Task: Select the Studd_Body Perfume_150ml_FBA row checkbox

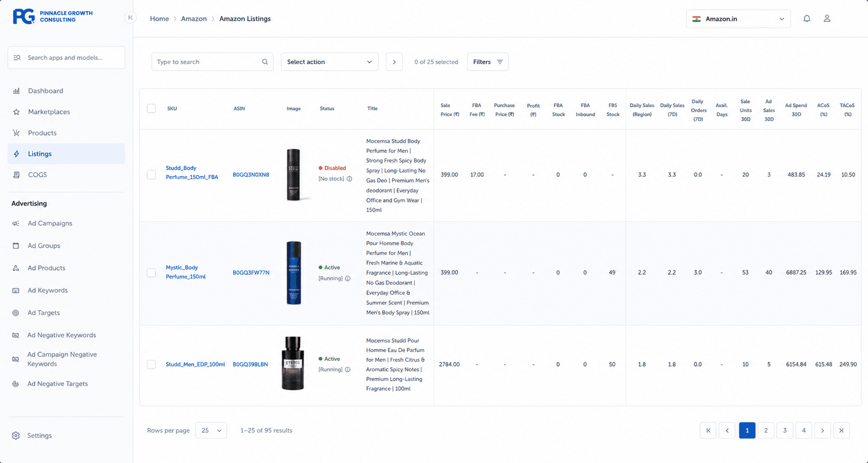Action: click(151, 175)
